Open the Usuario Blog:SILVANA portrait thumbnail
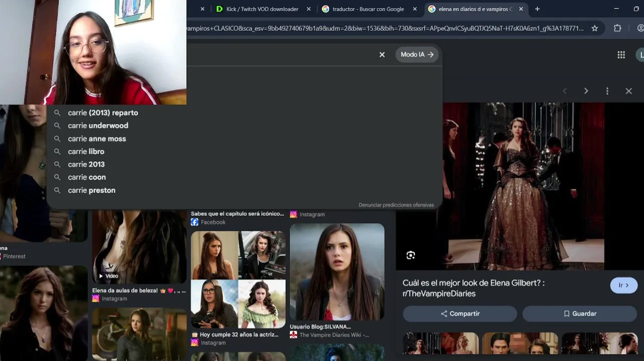The height and width of the screenshot is (361, 644). click(337, 272)
